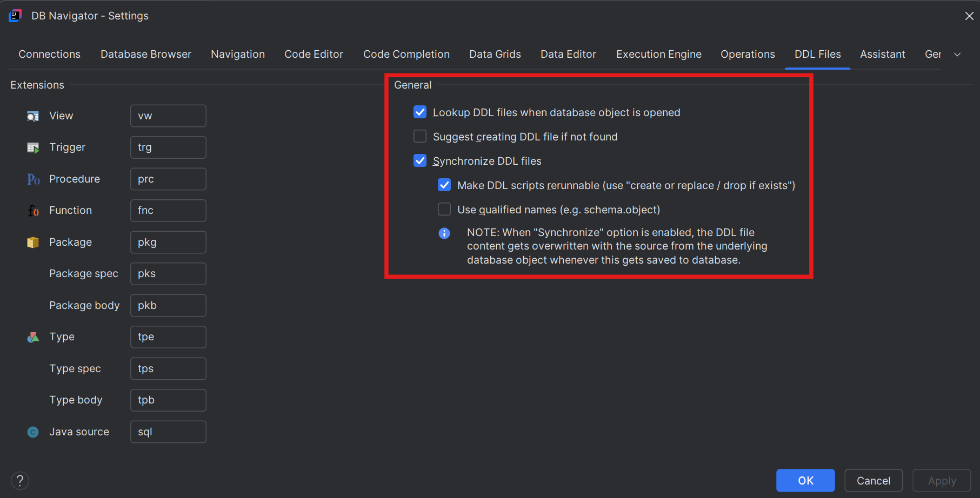Enable Use qualified names option

pyautogui.click(x=444, y=209)
